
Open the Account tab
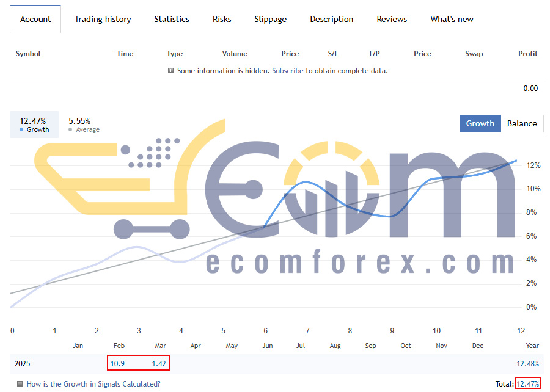[x=35, y=20]
